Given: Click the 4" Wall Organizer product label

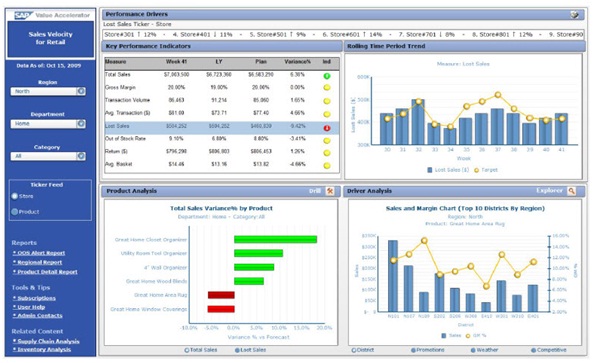Looking at the screenshot, I should (165, 268).
